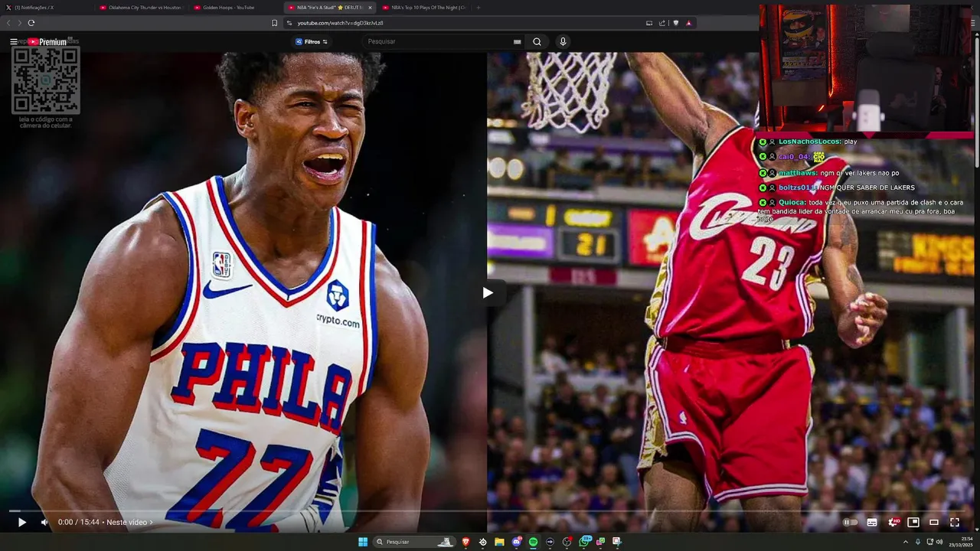This screenshot has height=551, width=980.
Task: Click the YouTube Premium logo
Action: tap(47, 41)
